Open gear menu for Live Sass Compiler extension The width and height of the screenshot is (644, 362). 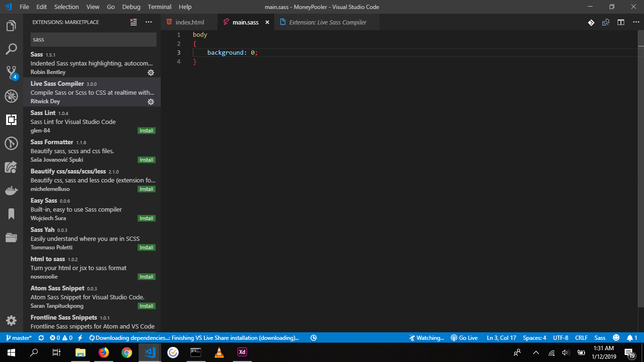[150, 101]
